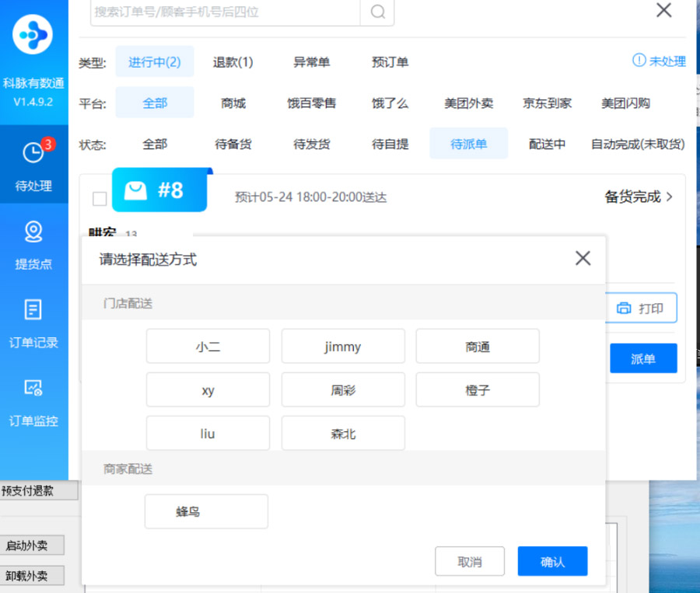Screen dimensions: 700x593
Task: Choose courier 商通
Action: (478, 347)
